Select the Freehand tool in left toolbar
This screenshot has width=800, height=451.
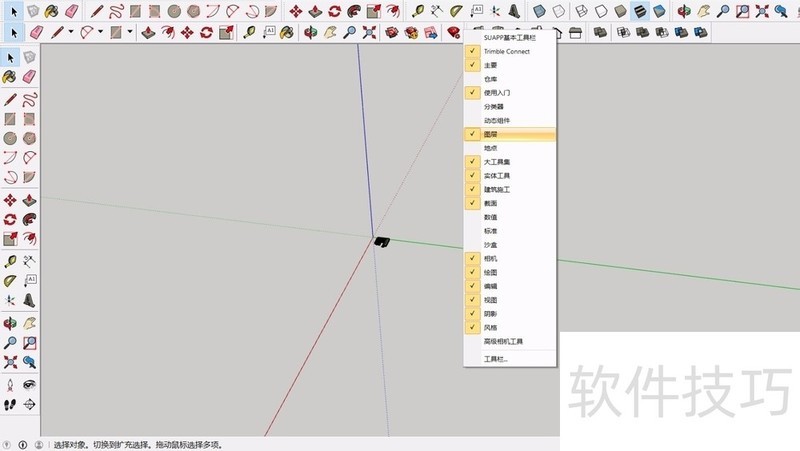click(29, 99)
